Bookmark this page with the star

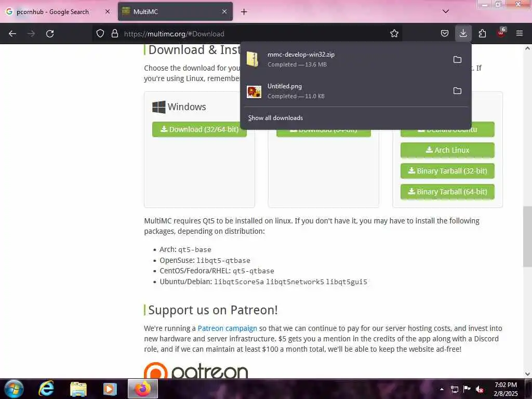(x=394, y=34)
